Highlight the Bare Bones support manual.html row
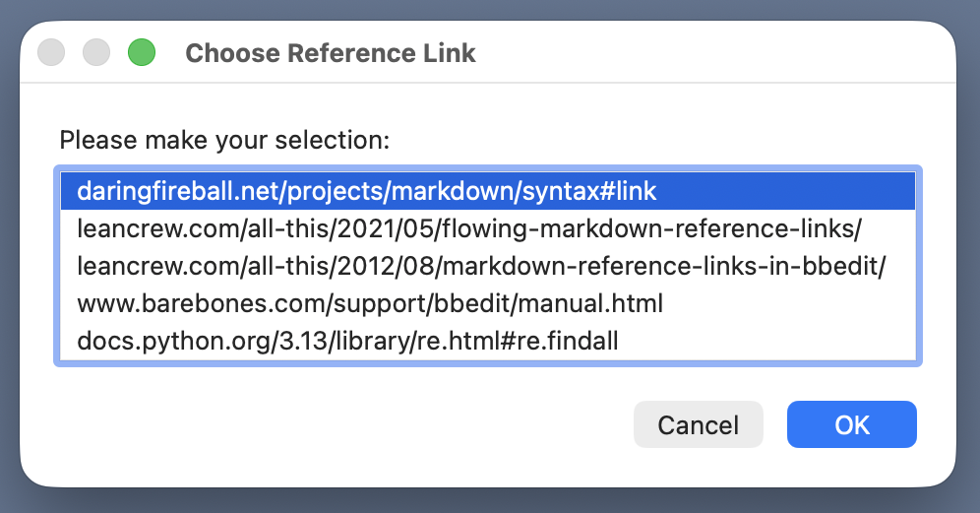Viewport: 980px width, 513px height. click(370, 304)
